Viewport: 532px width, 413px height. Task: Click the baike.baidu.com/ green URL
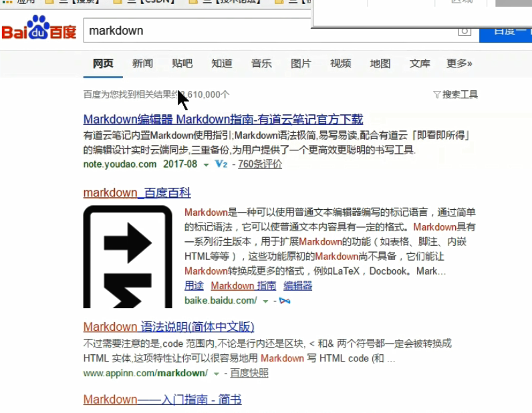(x=221, y=301)
